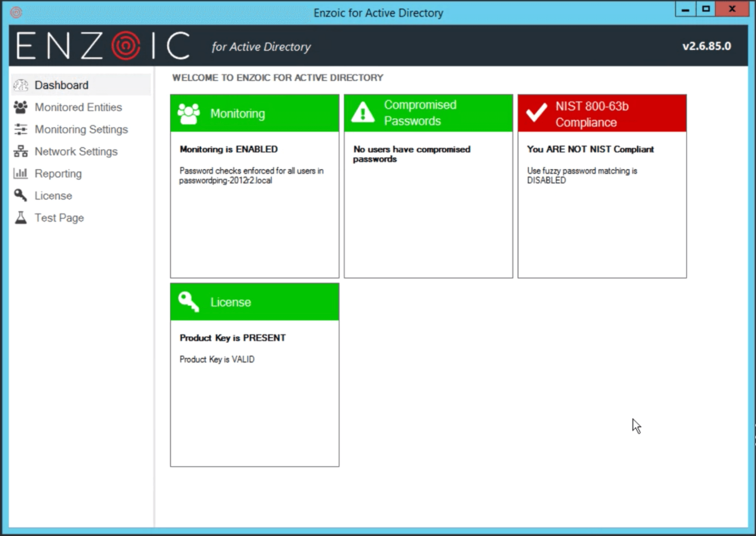Open the green Monitoring status card
756x536 pixels.
pyautogui.click(x=254, y=186)
